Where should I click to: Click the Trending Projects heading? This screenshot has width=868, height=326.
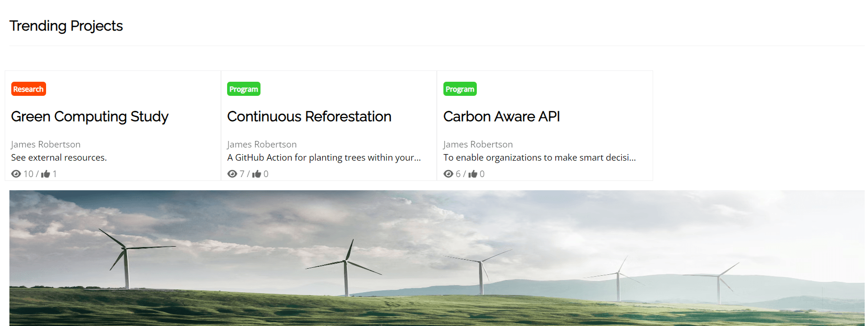(x=66, y=26)
